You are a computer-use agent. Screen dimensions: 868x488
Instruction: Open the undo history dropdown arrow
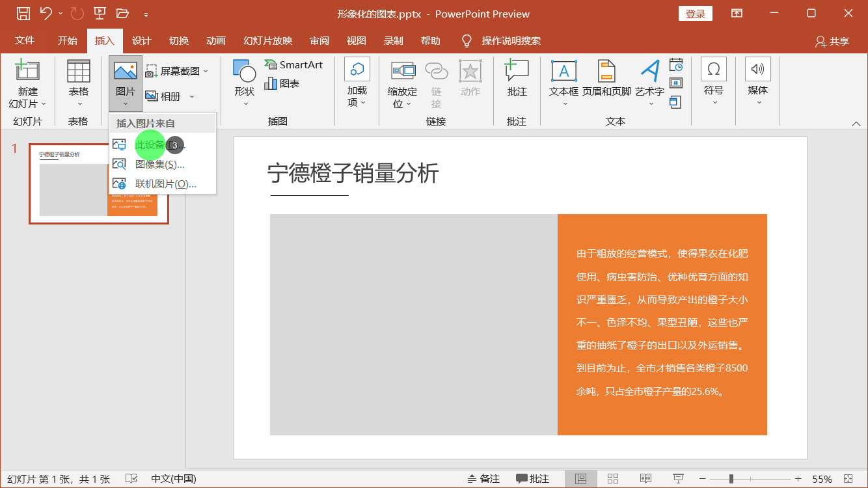(x=61, y=14)
